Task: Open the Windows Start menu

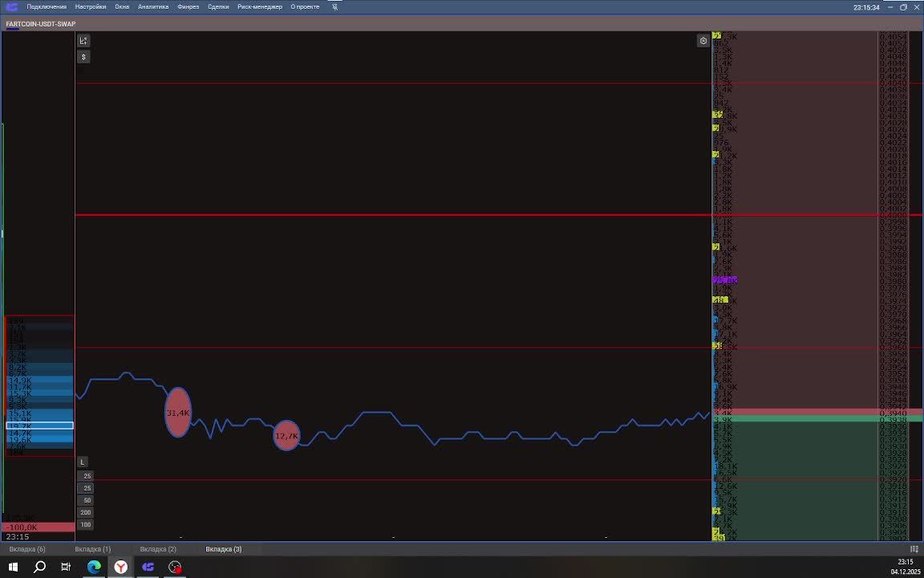Action: point(13,568)
